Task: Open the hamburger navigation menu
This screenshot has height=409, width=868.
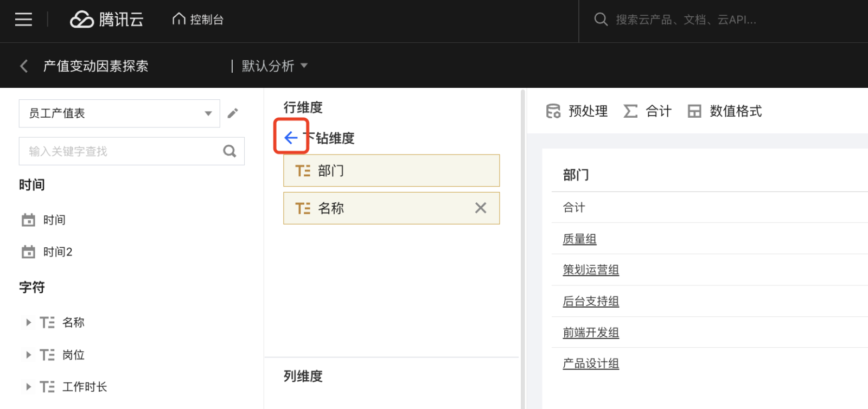Action: [23, 20]
